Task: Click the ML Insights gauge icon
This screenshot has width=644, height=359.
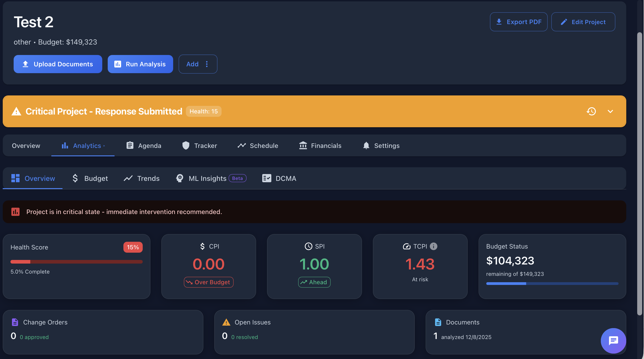Action: point(179,178)
